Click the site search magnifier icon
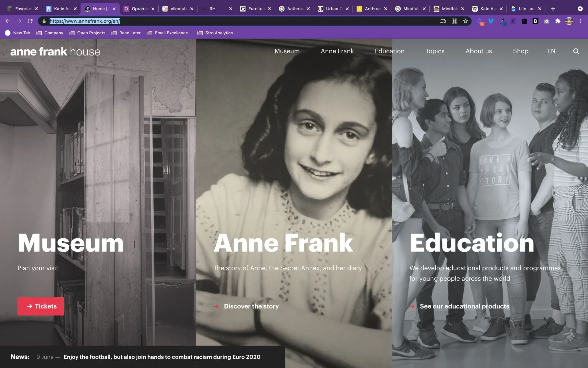The image size is (588, 368). pos(576,51)
